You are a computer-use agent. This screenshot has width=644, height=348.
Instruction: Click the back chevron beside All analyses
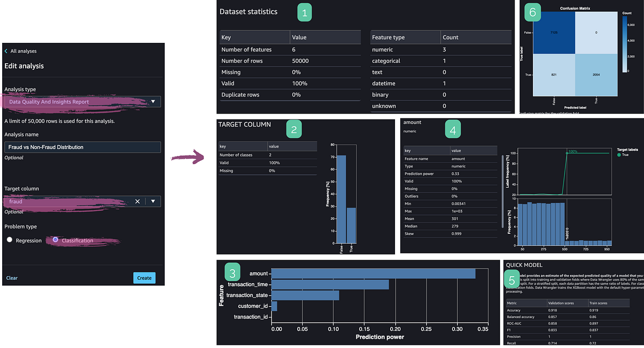[6, 51]
